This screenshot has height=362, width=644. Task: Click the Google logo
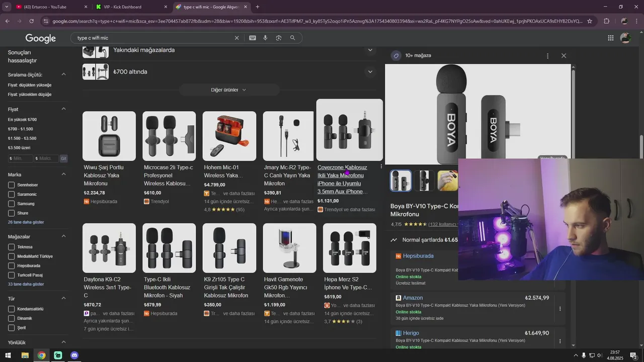tap(41, 38)
